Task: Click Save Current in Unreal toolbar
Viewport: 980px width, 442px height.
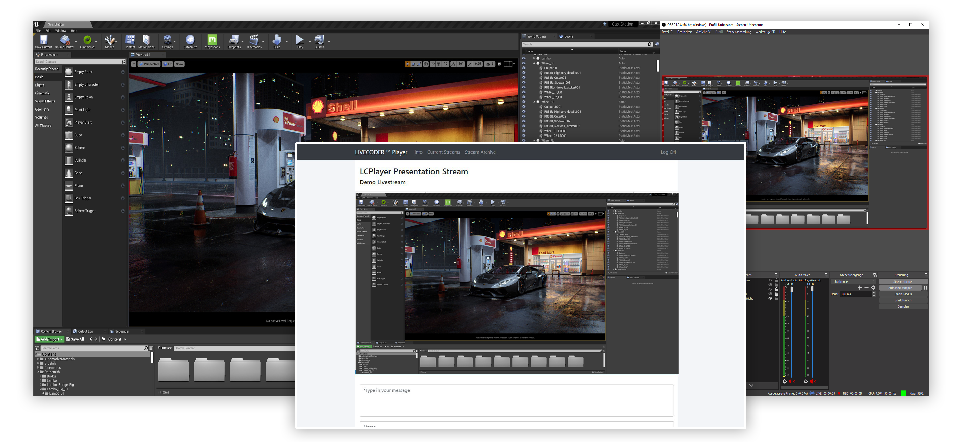Action: pyautogui.click(x=43, y=42)
